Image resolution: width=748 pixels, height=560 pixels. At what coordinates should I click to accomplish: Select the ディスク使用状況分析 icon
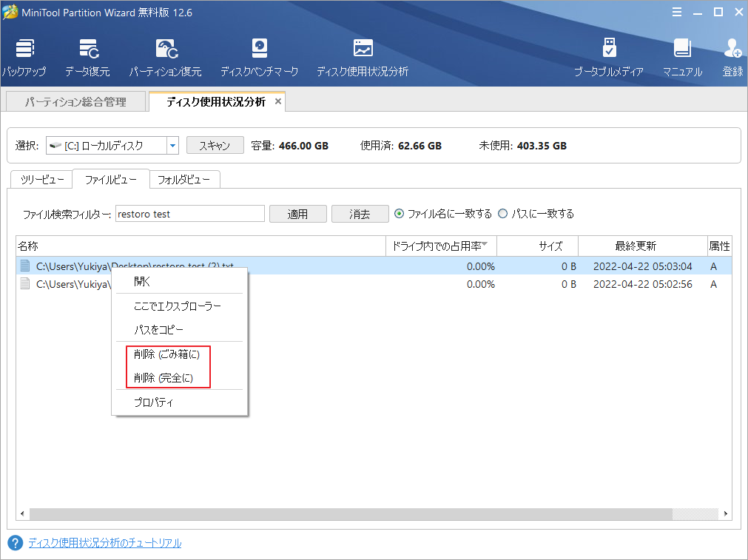[362, 55]
